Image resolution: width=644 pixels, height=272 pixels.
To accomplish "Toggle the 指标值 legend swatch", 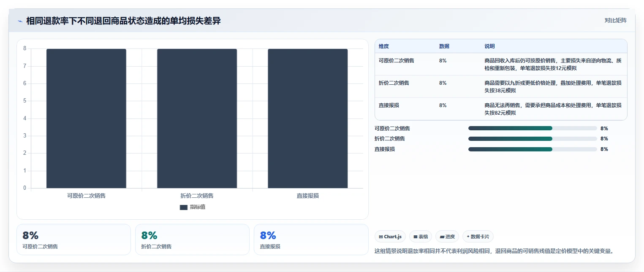I will 183,207.
